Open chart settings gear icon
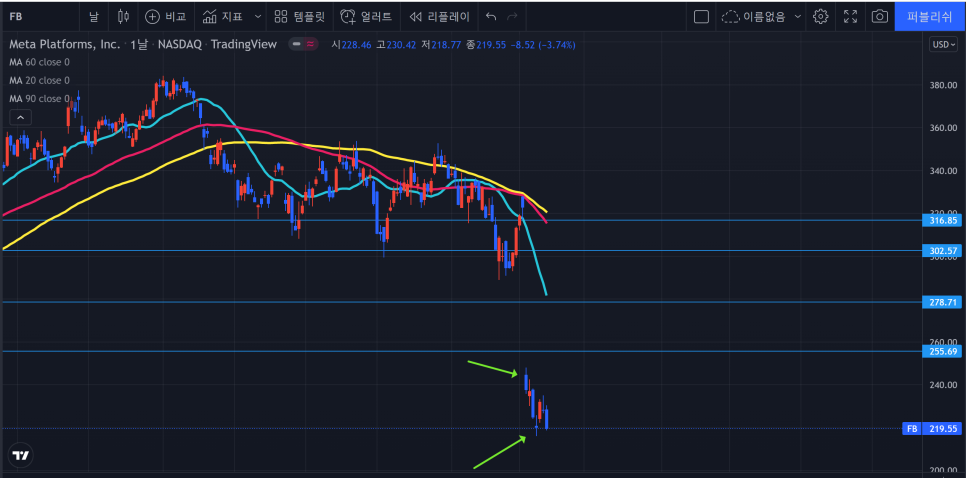Image resolution: width=966 pixels, height=478 pixels. point(821,17)
